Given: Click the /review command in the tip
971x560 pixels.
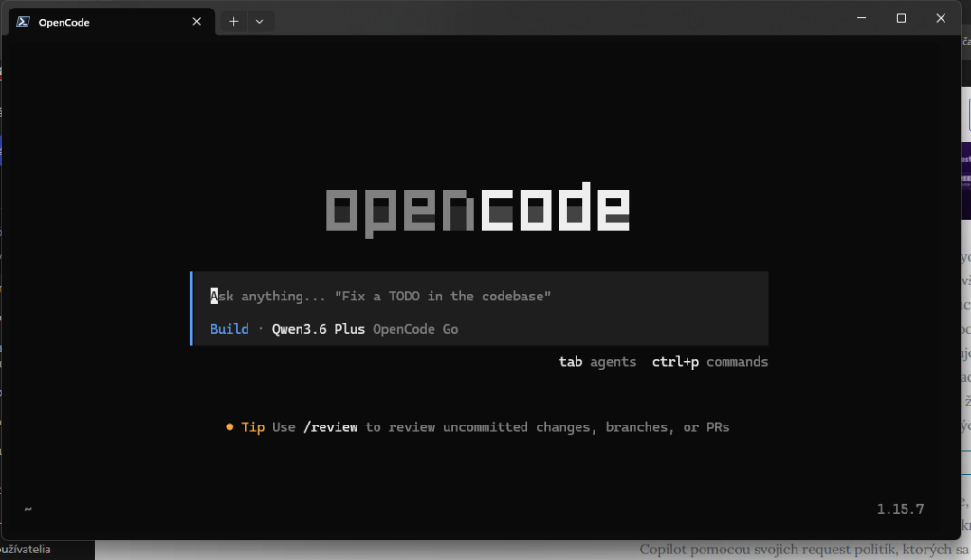Looking at the screenshot, I should click(331, 427).
